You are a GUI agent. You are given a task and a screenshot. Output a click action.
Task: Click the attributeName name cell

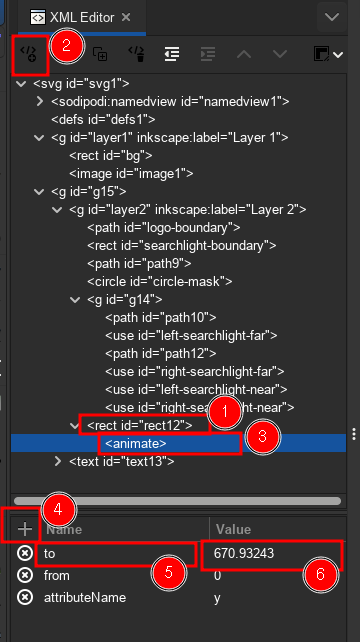pos(85,598)
